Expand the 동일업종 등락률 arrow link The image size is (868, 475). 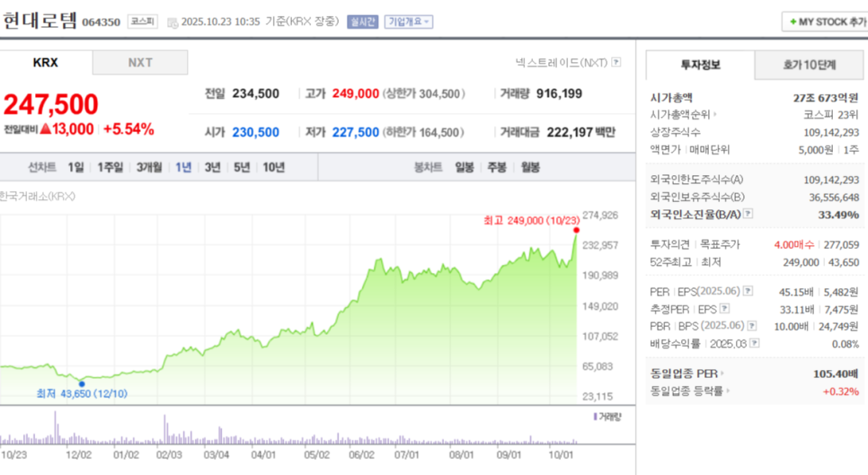tap(728, 391)
